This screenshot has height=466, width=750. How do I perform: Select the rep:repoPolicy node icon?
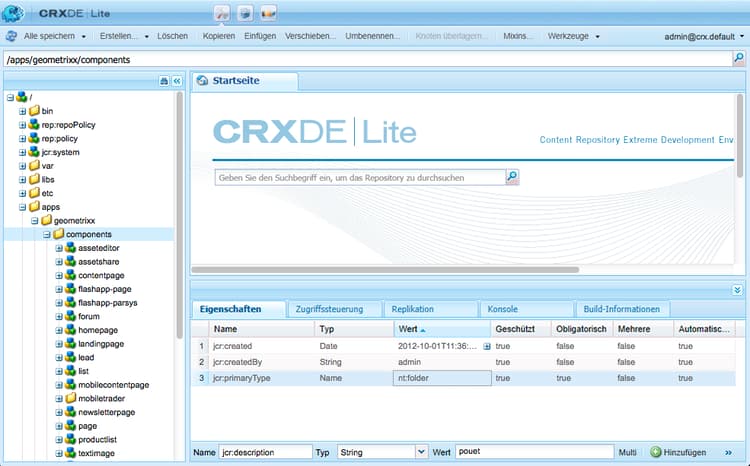tap(33, 124)
